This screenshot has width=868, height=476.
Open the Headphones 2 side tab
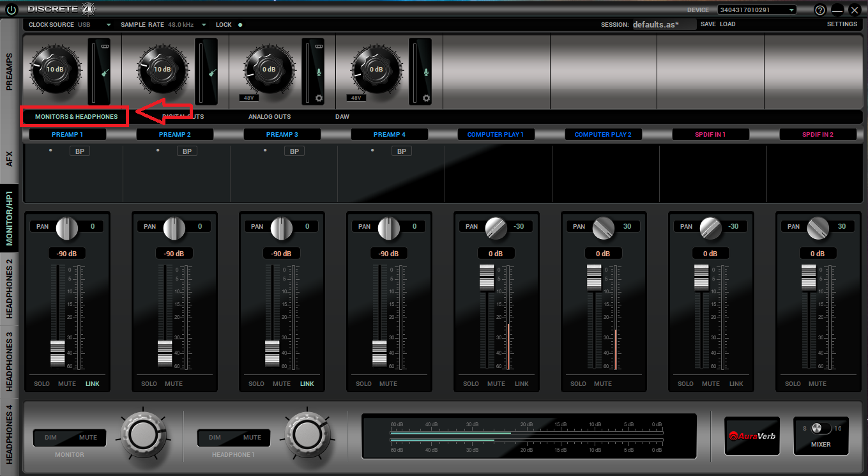[10, 289]
